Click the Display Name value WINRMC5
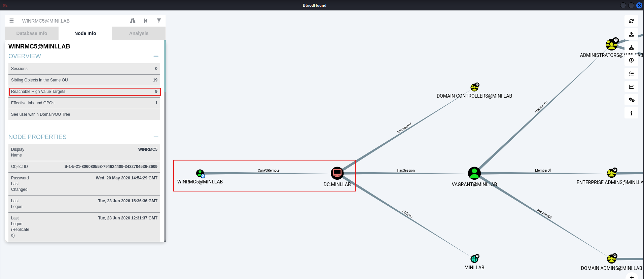 (148, 149)
